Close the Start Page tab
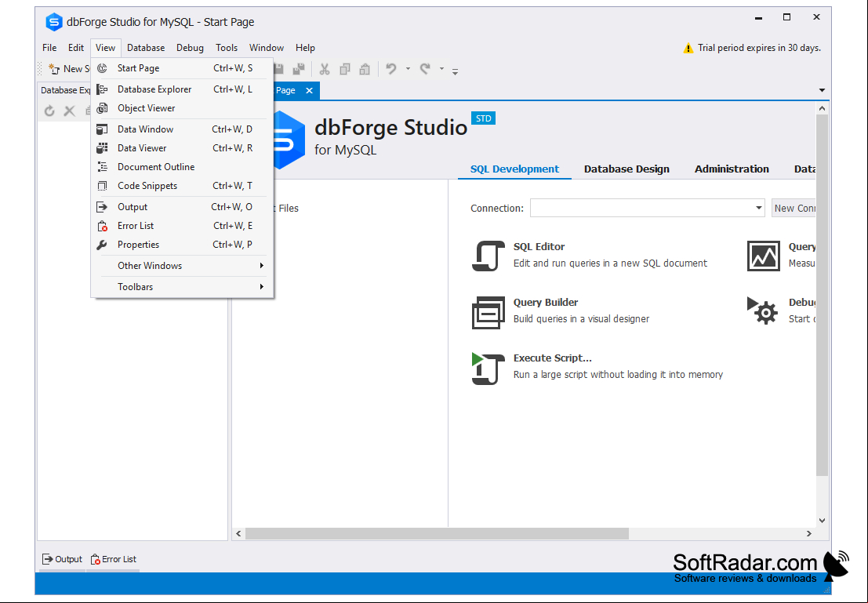This screenshot has width=868, height=603. [x=310, y=90]
